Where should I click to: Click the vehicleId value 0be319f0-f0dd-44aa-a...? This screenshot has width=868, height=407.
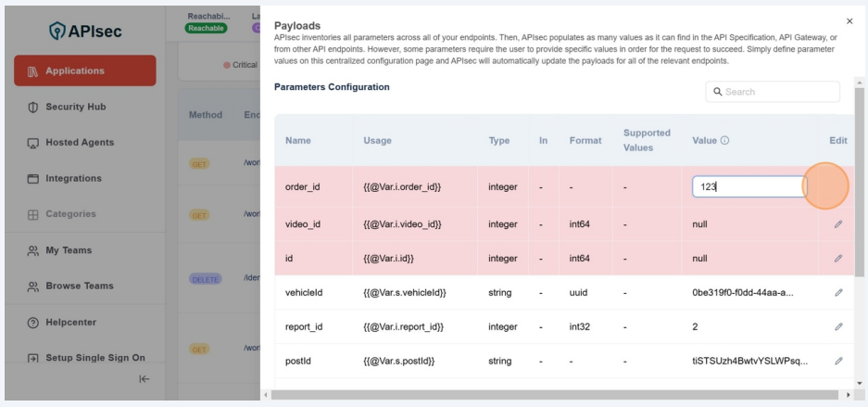click(x=742, y=292)
